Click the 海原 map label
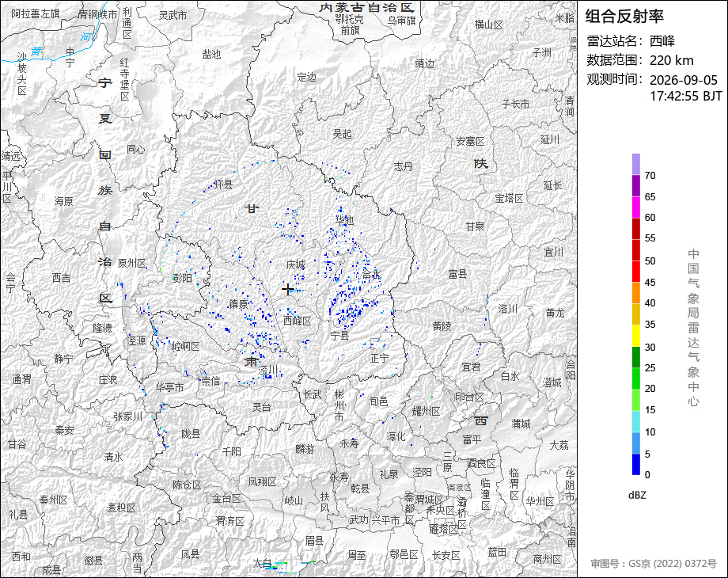Screen dimensions: 728x578 pos(63,201)
